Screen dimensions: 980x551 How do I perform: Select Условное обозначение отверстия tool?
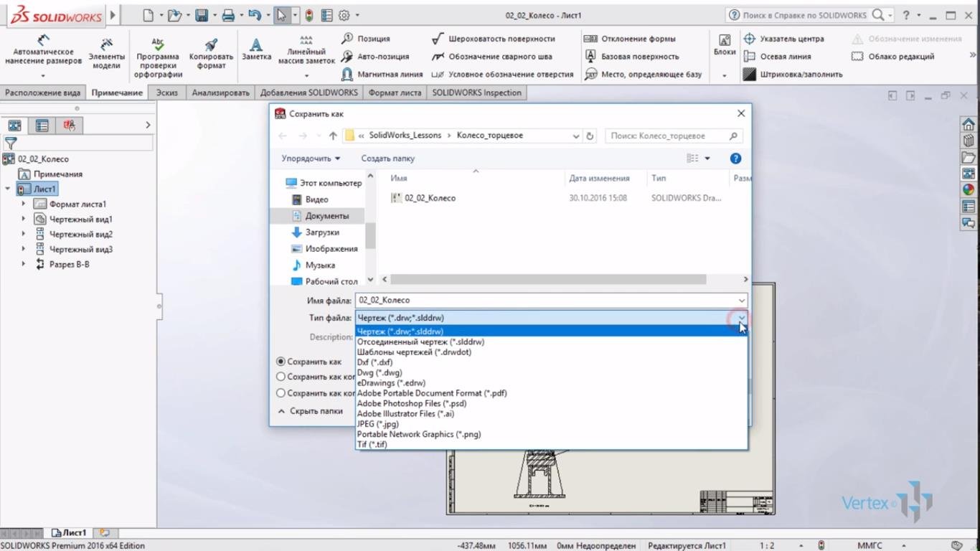click(x=502, y=74)
